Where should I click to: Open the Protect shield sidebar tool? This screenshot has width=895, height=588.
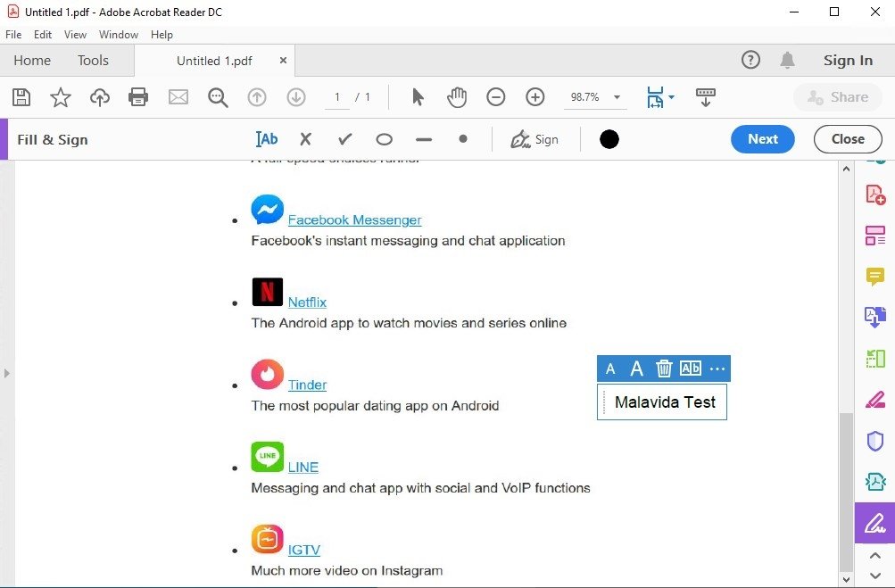(x=875, y=441)
